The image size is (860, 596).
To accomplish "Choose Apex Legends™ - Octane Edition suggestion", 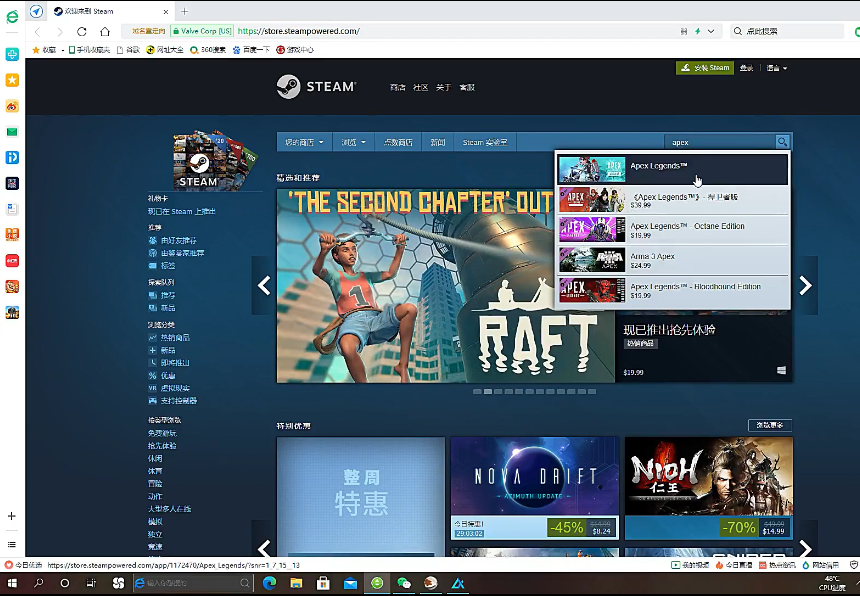I will coord(673,230).
